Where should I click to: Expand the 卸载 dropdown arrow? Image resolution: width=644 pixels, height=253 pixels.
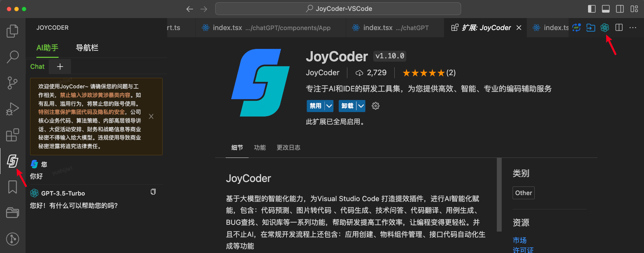pos(361,106)
